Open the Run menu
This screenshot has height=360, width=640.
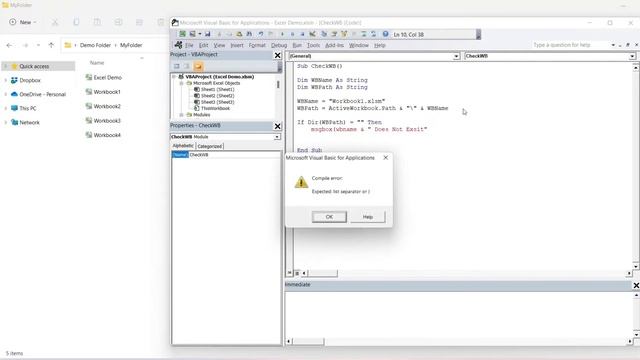click(297, 45)
